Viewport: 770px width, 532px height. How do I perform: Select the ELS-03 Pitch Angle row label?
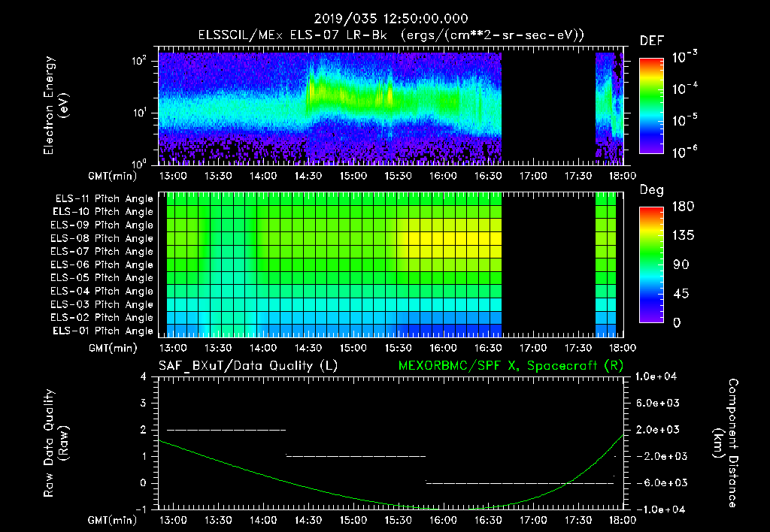pos(102,304)
